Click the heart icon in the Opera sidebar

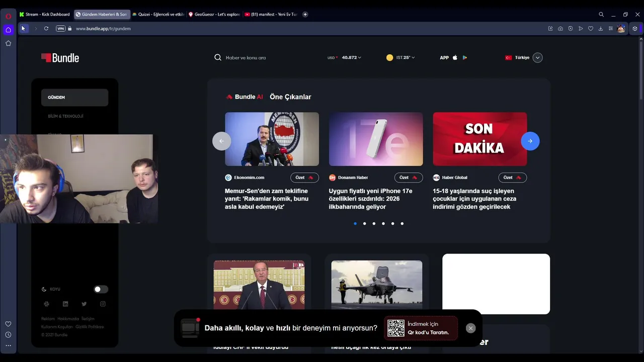pyautogui.click(x=8, y=324)
